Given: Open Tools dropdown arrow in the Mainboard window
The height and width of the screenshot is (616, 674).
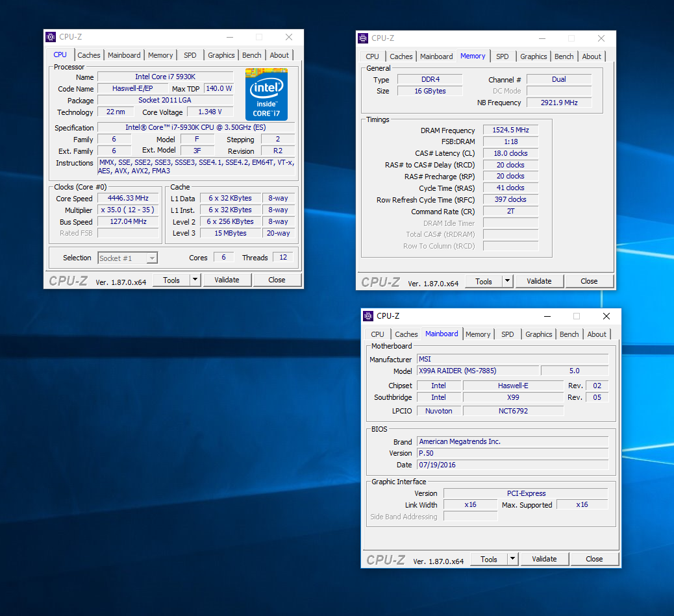Looking at the screenshot, I should [513, 559].
